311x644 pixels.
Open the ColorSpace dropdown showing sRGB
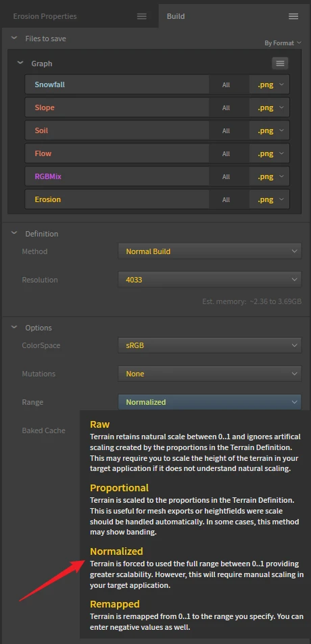(x=210, y=345)
